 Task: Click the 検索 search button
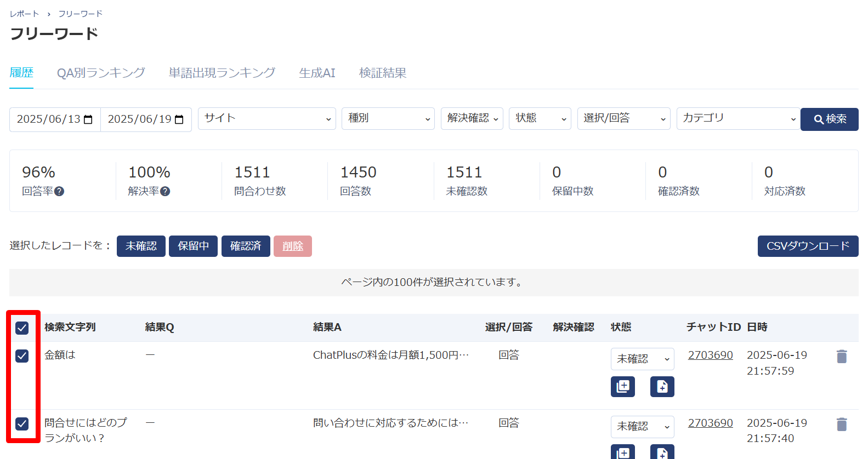coord(829,119)
